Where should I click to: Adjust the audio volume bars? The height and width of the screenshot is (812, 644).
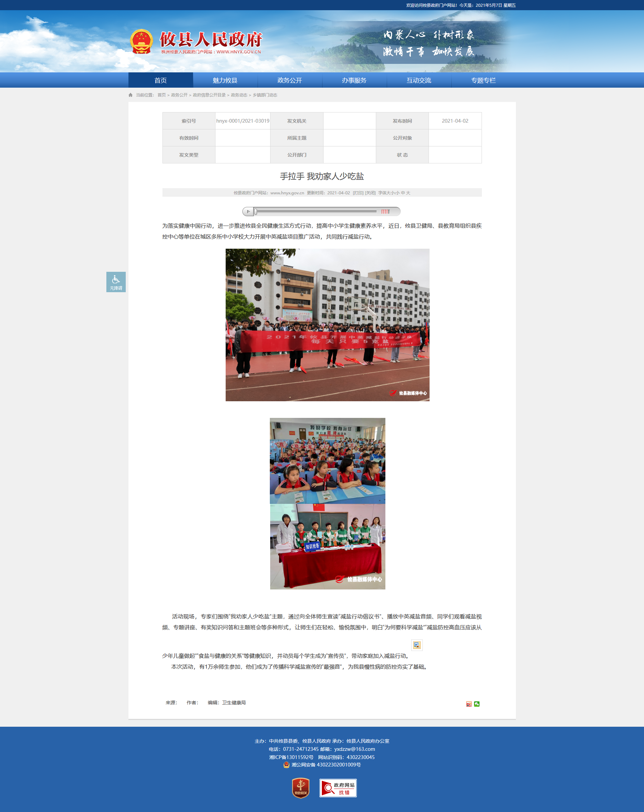click(x=385, y=212)
